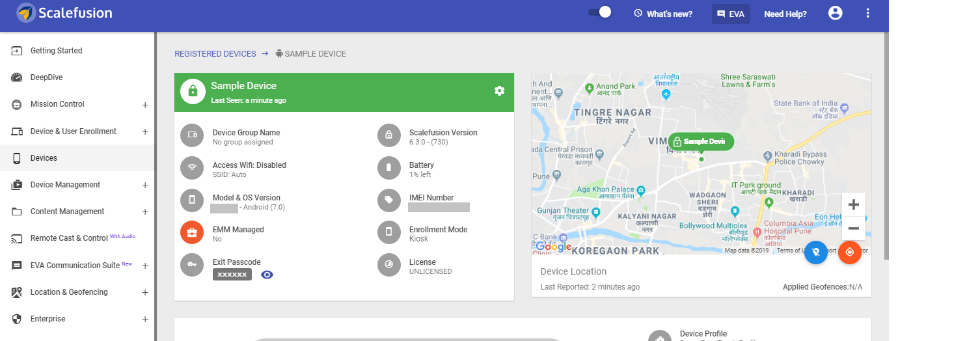
Task: Click Battery status icon
Action: pos(388,167)
